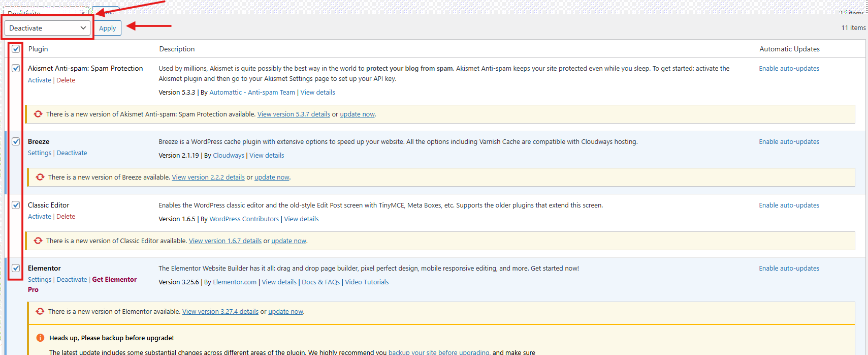Click the Classic Editor update refresh icon
This screenshot has width=868, height=355.
[x=38, y=241]
